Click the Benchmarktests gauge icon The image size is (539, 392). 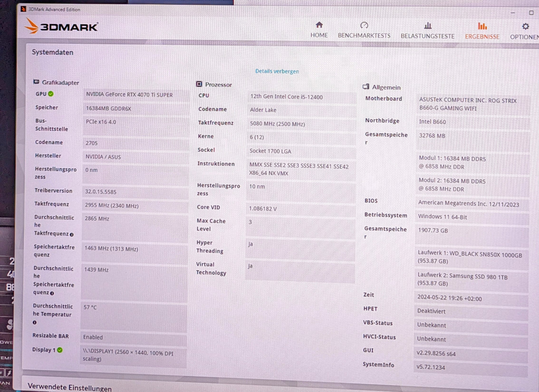click(x=364, y=25)
